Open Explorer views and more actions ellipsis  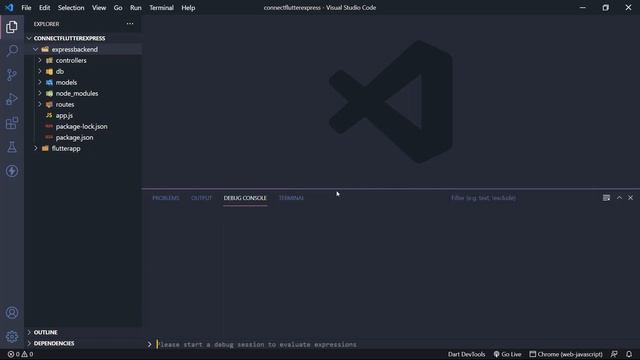(130, 24)
